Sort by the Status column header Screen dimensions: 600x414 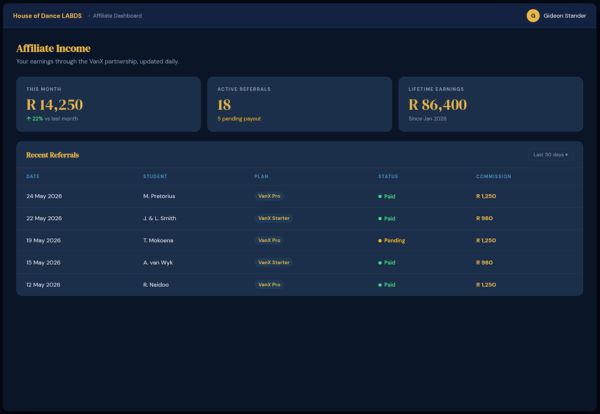click(x=388, y=176)
